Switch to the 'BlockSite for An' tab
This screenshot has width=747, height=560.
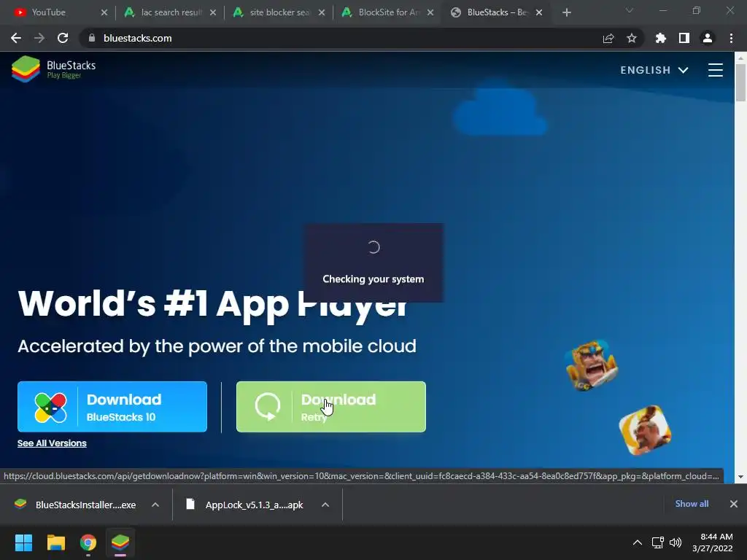click(x=387, y=12)
